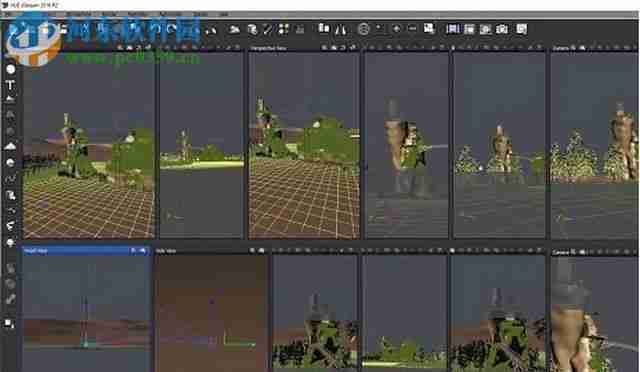Click the camera render icon in top toolbar
The image size is (640, 372).
pos(502,29)
